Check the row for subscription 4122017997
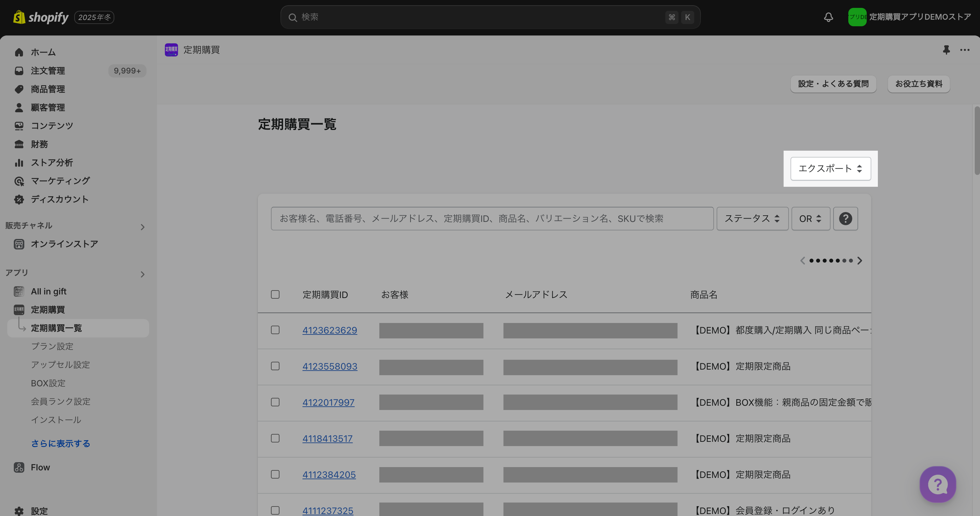The width and height of the screenshot is (980, 516). [x=275, y=402]
